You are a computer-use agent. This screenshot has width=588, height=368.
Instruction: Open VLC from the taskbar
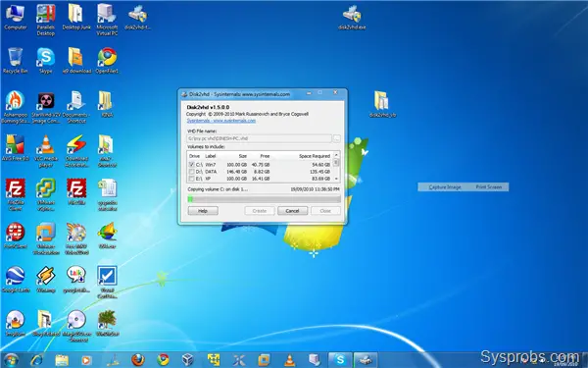pos(289,360)
